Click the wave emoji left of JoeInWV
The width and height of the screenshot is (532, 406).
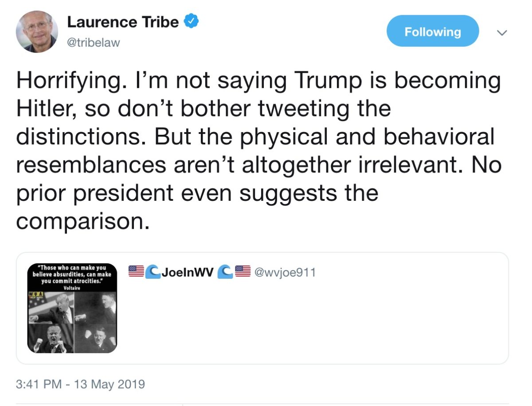(153, 271)
